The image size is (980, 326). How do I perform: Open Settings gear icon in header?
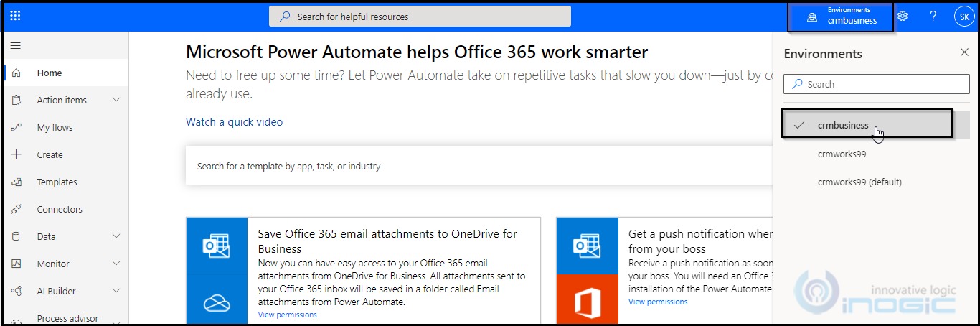(903, 16)
